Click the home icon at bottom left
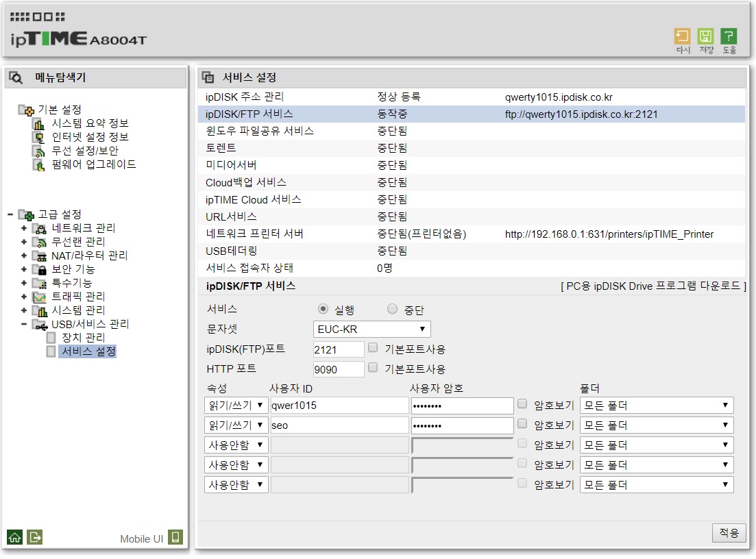The height and width of the screenshot is (559, 756). click(x=14, y=537)
